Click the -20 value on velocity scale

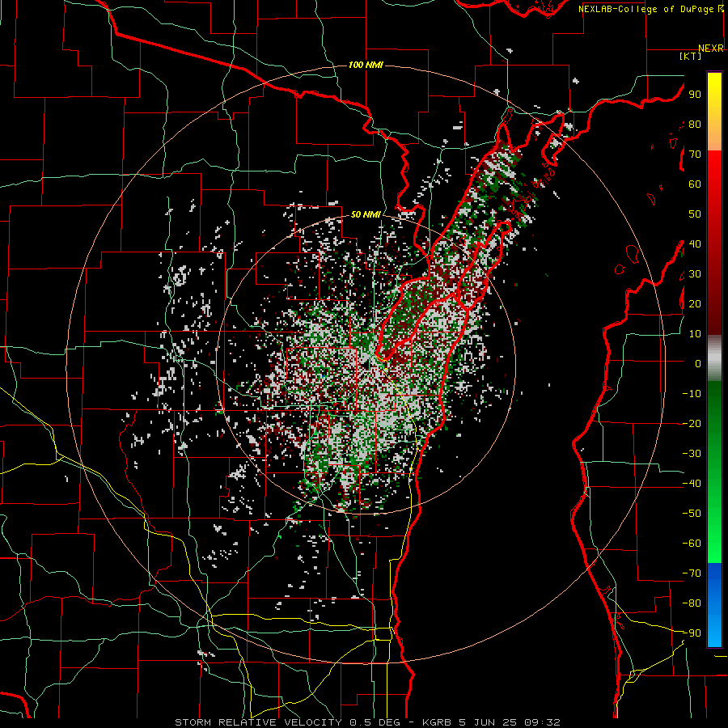692,423
